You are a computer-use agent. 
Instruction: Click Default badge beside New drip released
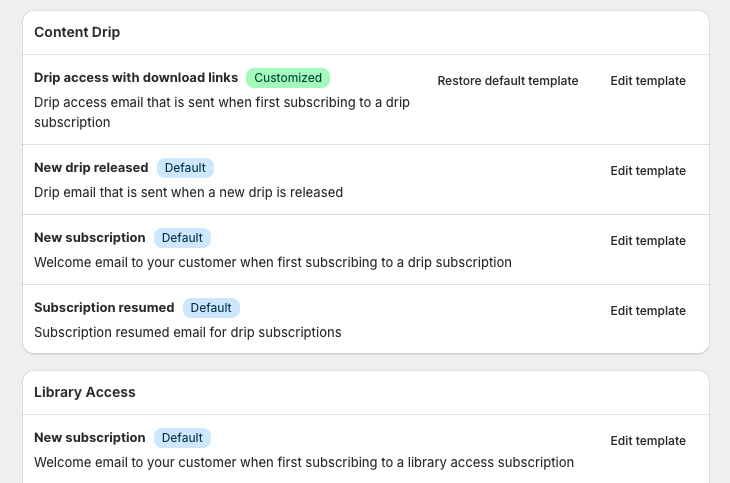point(185,168)
